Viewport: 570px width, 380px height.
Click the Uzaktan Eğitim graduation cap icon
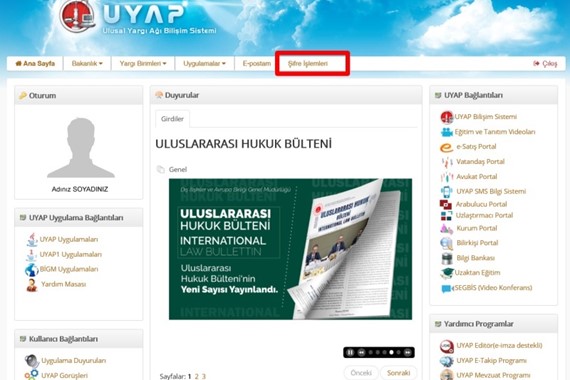447,273
